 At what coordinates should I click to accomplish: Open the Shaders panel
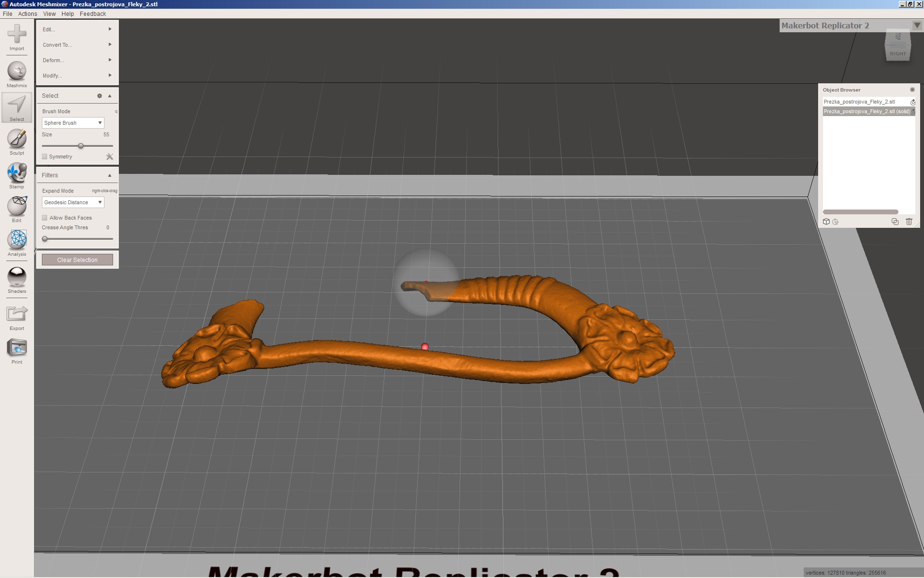point(17,277)
